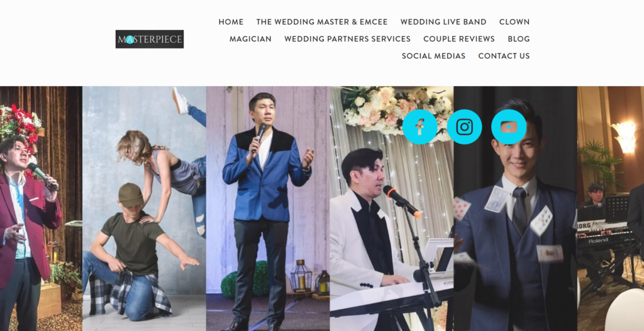The width and height of the screenshot is (644, 331).
Task: Open the Korg keyboard band photo
Action: [611, 209]
